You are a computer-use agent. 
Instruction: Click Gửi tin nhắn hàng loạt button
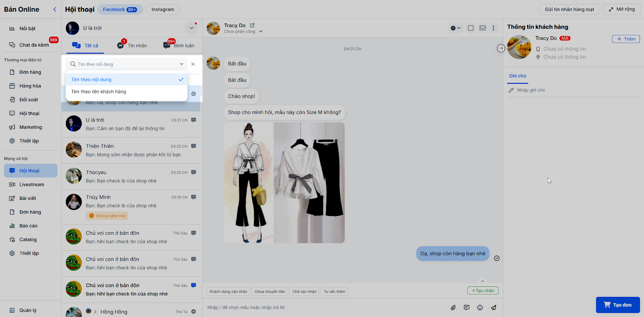[x=570, y=9]
